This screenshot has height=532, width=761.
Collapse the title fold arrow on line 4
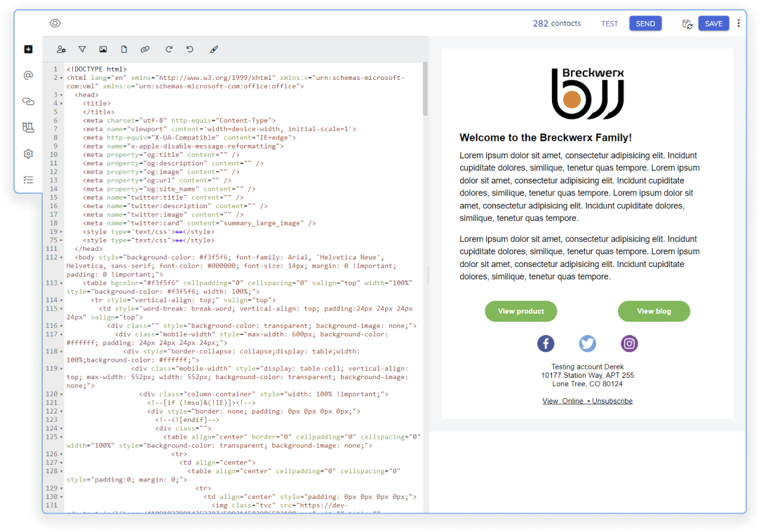click(61, 104)
